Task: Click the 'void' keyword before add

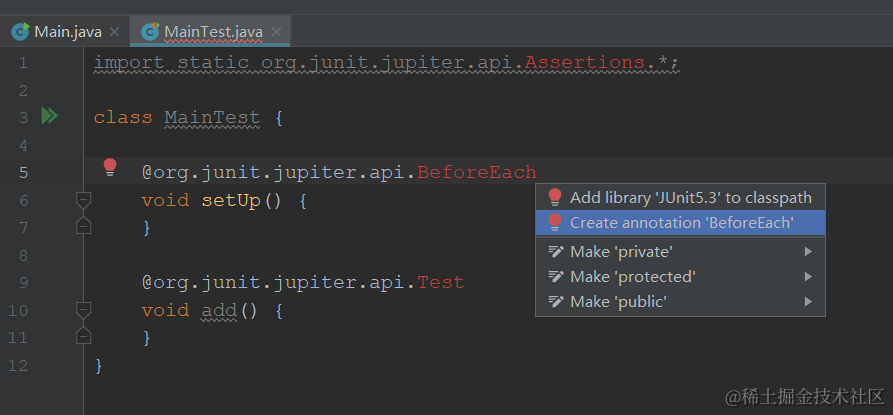Action: coord(165,310)
